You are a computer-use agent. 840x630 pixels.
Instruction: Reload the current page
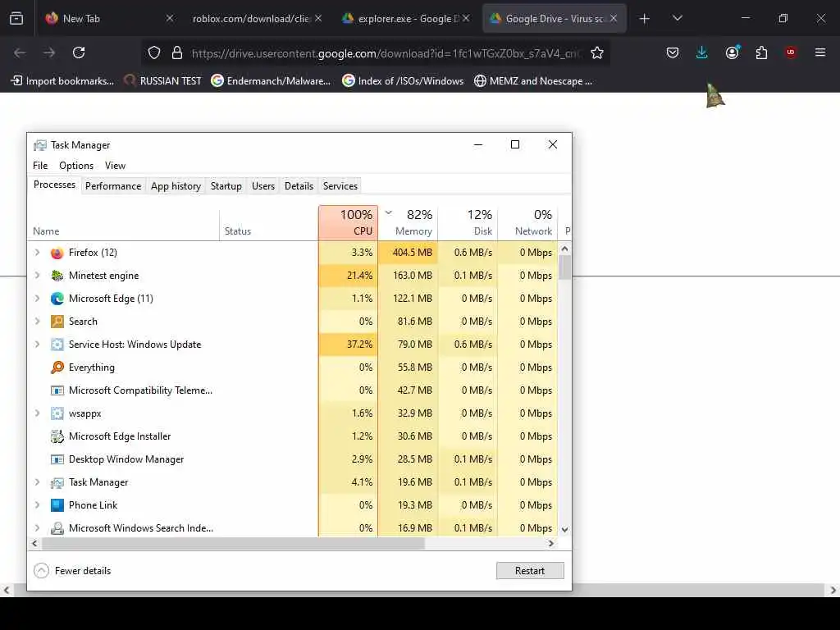(79, 52)
